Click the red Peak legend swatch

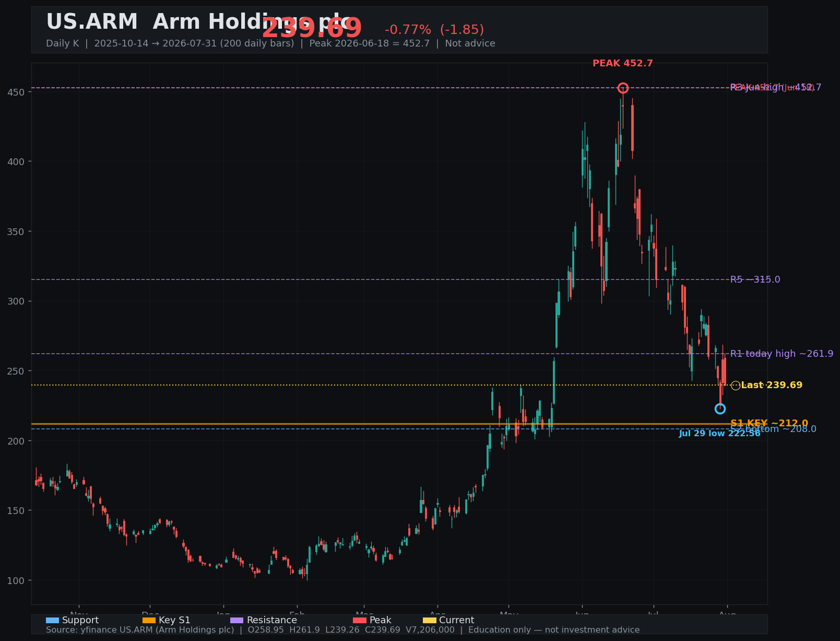click(360, 621)
